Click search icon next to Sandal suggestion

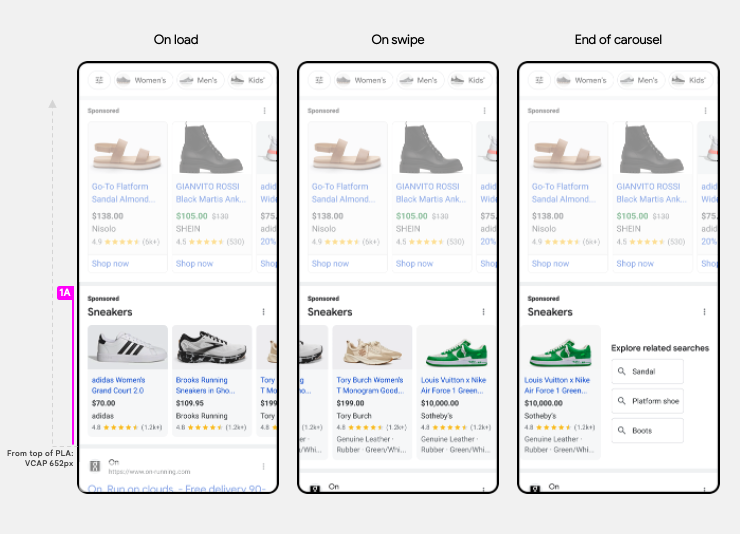click(x=622, y=371)
